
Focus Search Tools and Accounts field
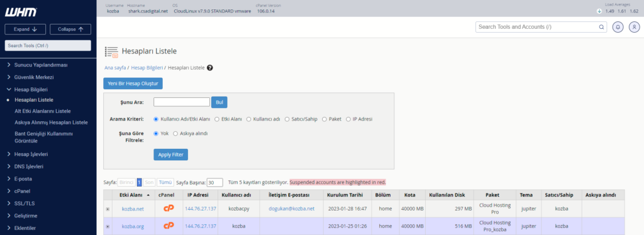(x=541, y=27)
